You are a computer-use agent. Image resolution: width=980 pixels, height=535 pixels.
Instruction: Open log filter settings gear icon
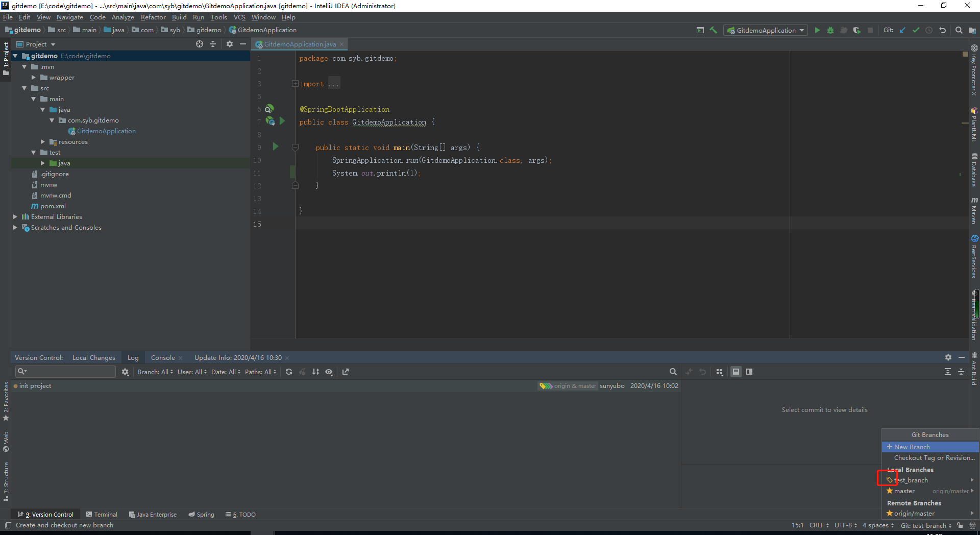point(125,372)
